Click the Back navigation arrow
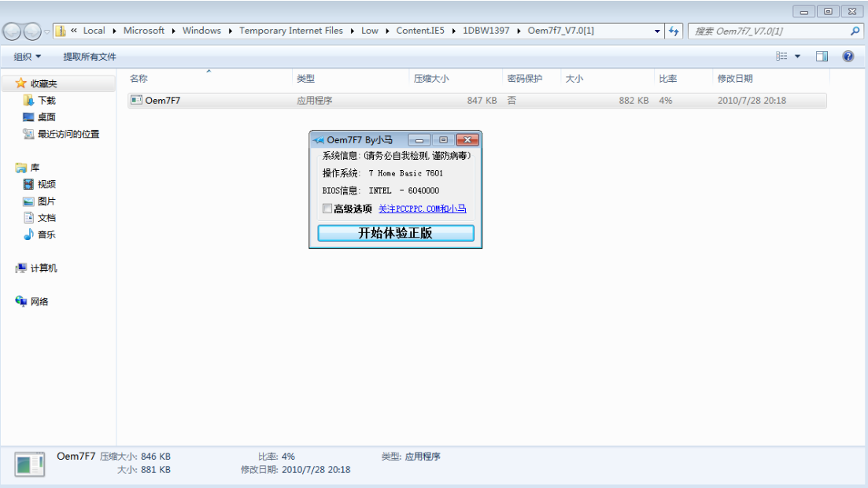Screen dimensions: 868x488 [12, 31]
